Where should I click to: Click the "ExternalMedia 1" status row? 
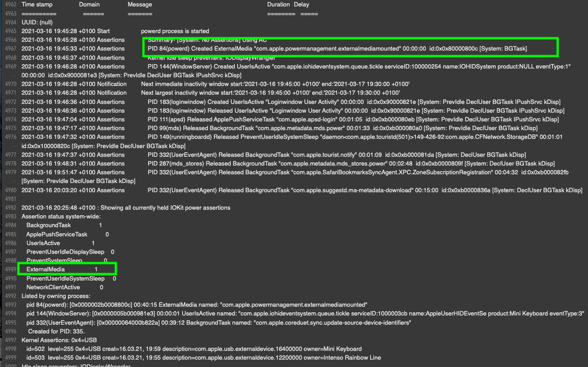[62, 270]
